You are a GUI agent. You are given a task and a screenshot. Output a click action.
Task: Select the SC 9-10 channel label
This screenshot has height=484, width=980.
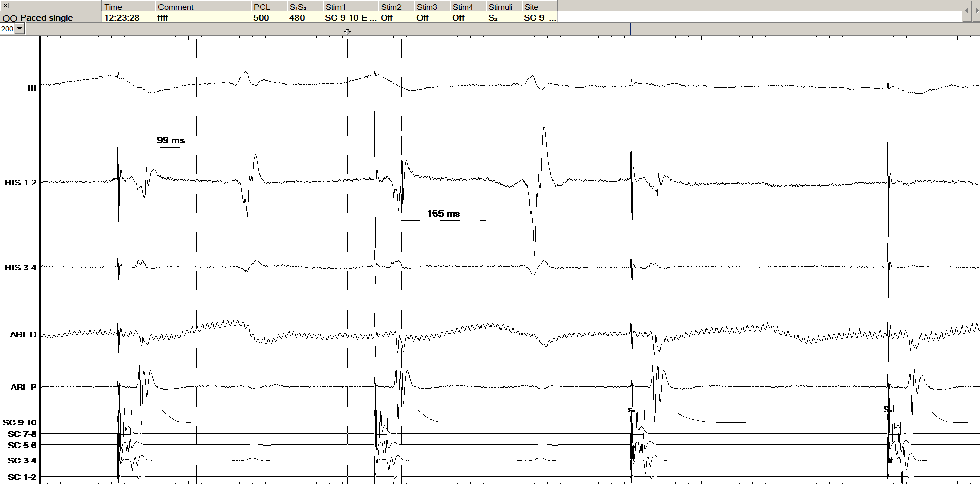20,423
